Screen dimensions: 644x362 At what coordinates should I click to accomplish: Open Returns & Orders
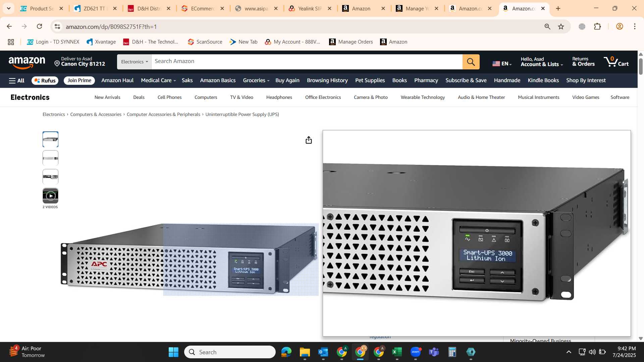583,62
